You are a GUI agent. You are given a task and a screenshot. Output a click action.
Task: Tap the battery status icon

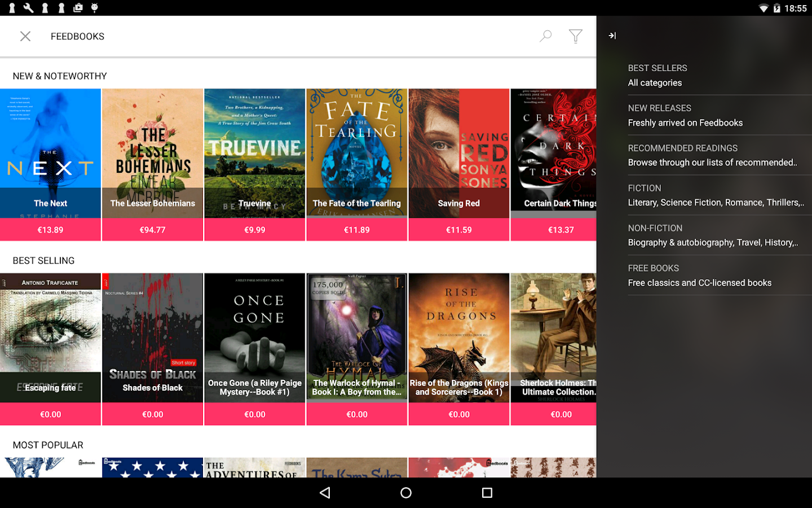click(x=776, y=8)
